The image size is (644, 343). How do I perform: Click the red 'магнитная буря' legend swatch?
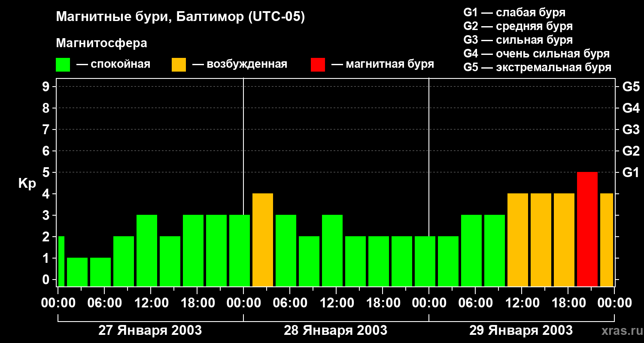[x=318, y=65]
